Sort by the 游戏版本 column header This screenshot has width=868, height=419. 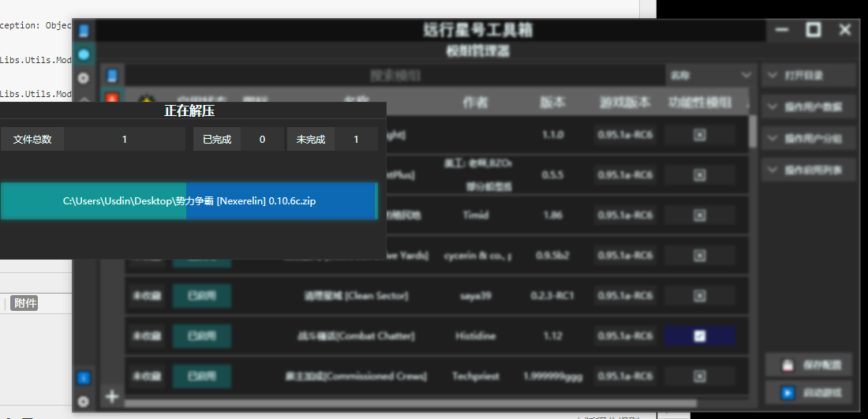pos(624,103)
